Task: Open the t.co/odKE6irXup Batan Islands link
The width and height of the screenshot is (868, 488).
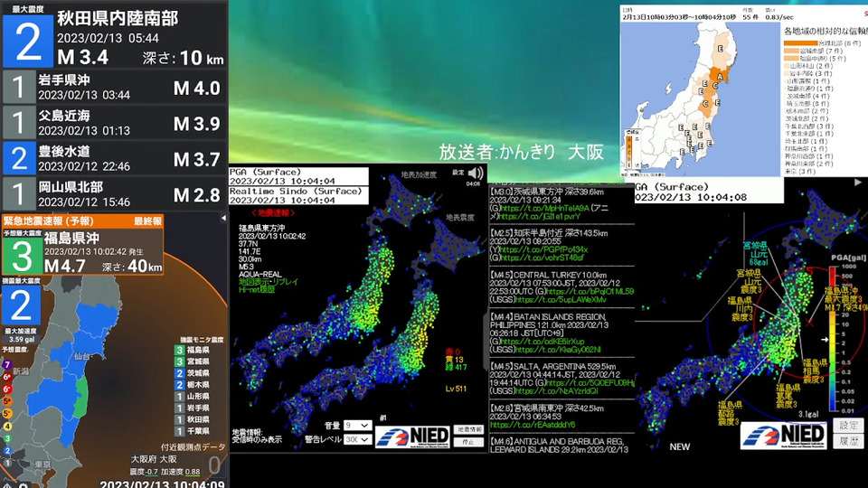Action: click(542, 342)
